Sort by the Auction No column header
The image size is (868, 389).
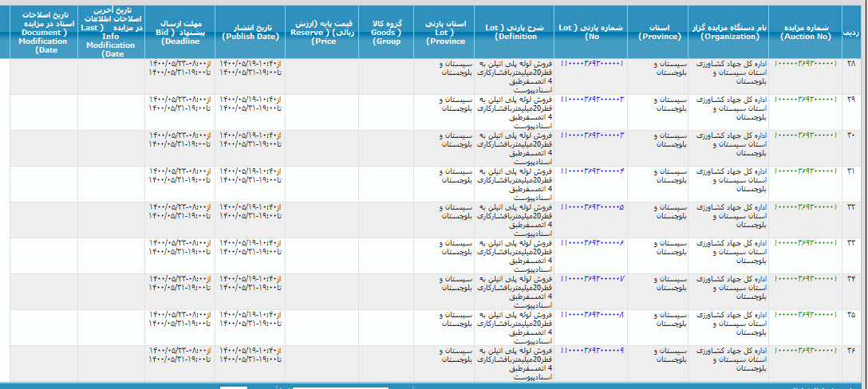pyautogui.click(x=806, y=32)
